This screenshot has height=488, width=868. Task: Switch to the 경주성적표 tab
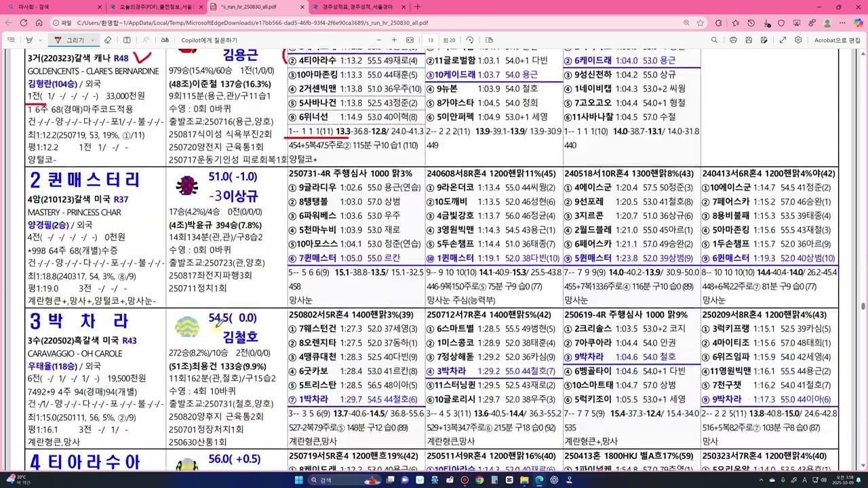pos(358,7)
